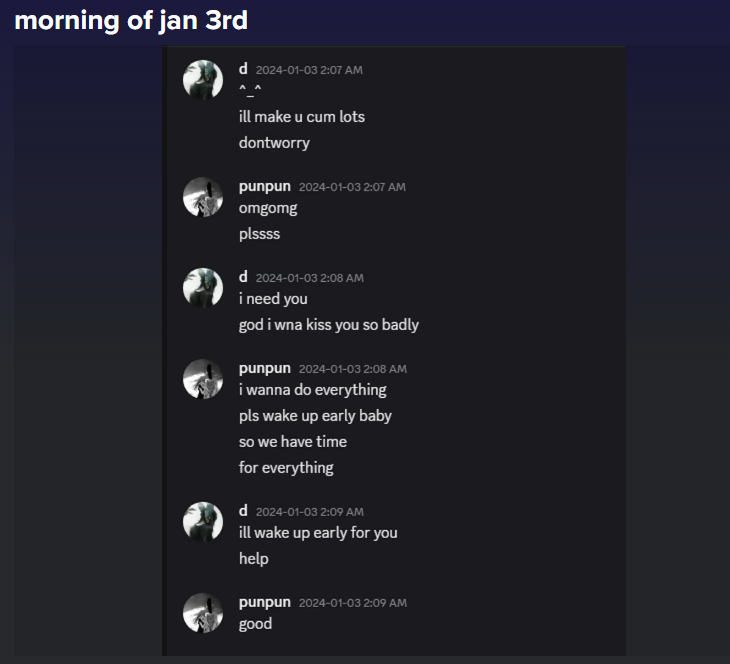Click punpun's 'good' message
The image size is (730, 664).
pos(255,623)
